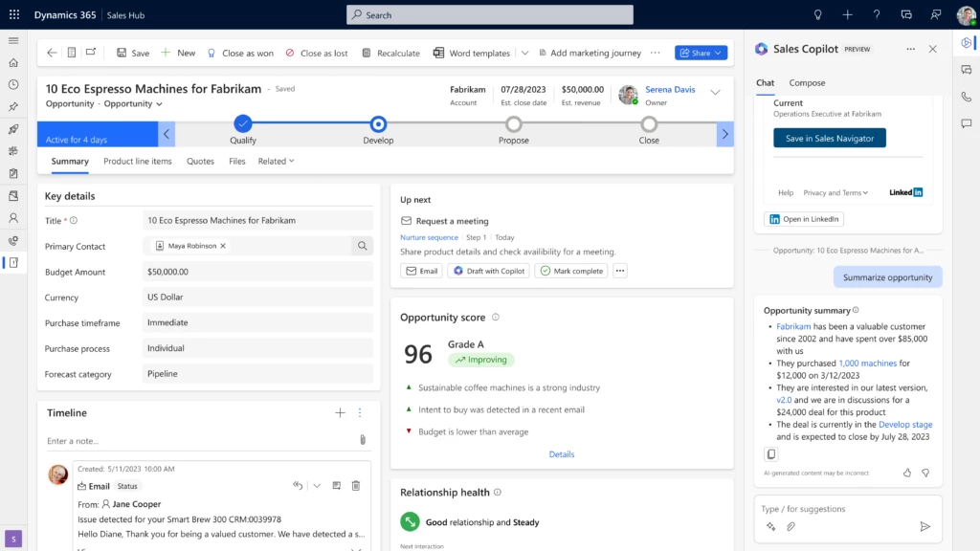Delete the Jane Cooper email in the timeline
The width and height of the screenshot is (980, 551).
356,486
